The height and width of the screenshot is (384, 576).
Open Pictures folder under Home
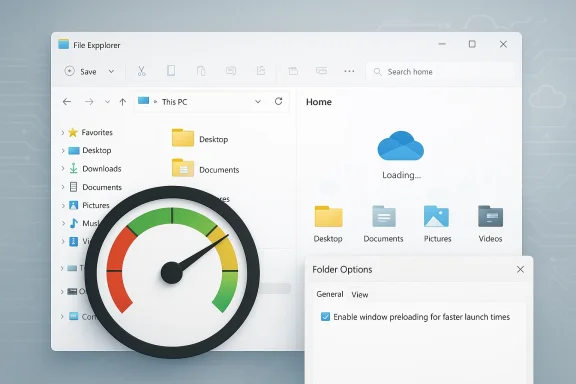click(437, 224)
